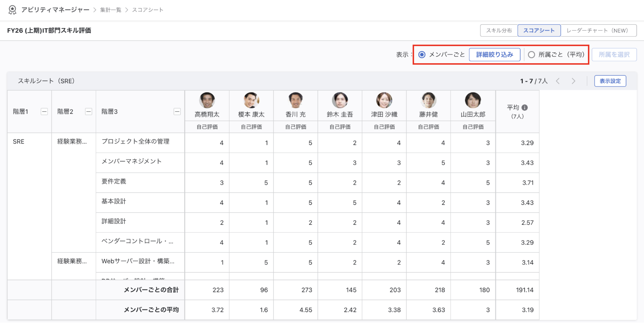Click the 3.71 average for 要件定義
The height and width of the screenshot is (328, 644).
pos(528,183)
